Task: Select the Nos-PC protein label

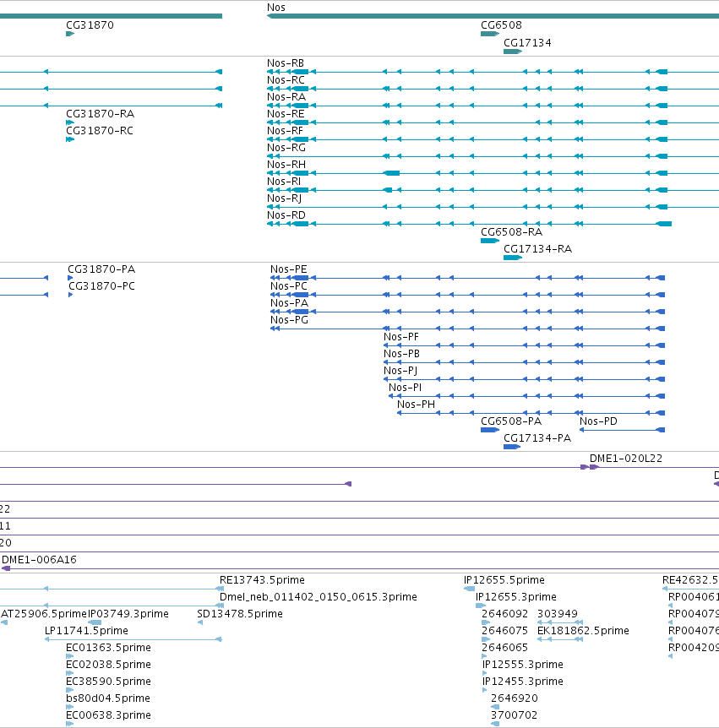Action: pyautogui.click(x=288, y=286)
